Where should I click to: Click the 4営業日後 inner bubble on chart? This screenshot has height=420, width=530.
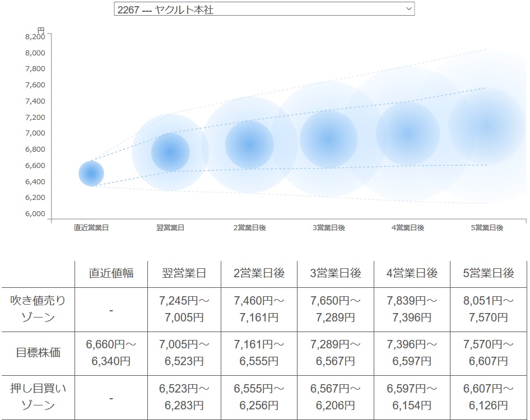[408, 133]
